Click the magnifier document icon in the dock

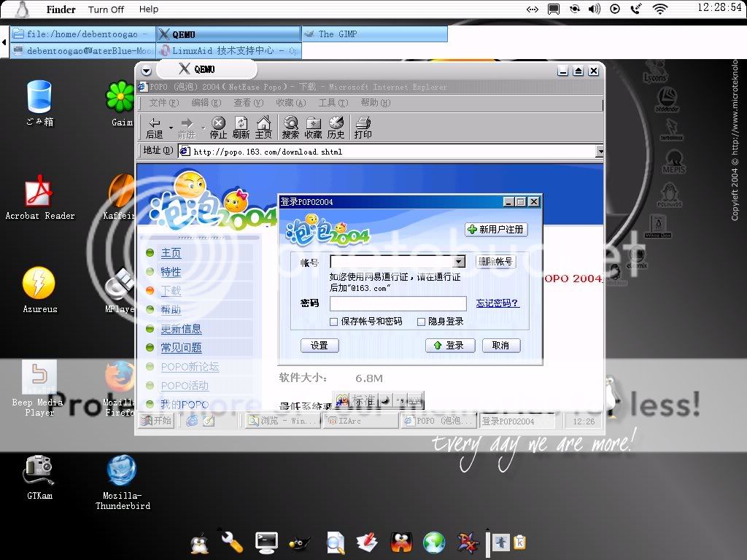(336, 542)
